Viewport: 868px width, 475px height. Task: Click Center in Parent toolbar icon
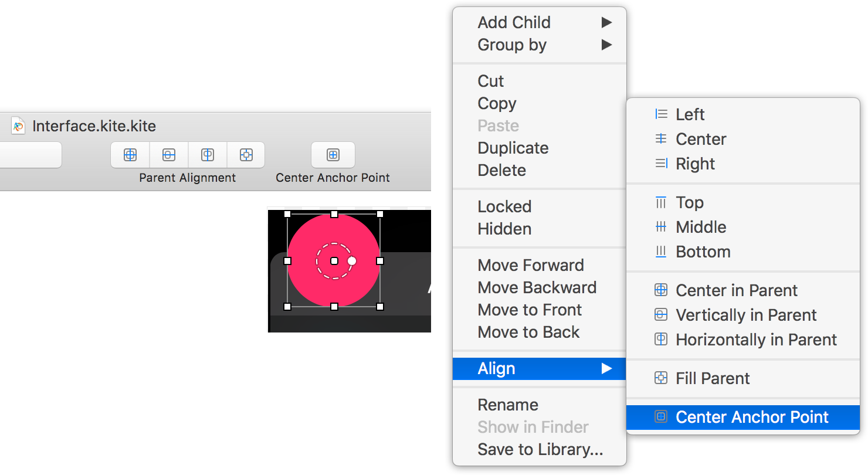(130, 155)
